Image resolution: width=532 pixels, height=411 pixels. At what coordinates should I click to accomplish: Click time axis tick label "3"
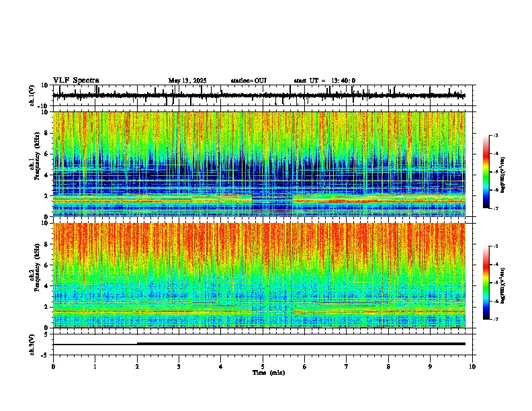pyautogui.click(x=179, y=367)
